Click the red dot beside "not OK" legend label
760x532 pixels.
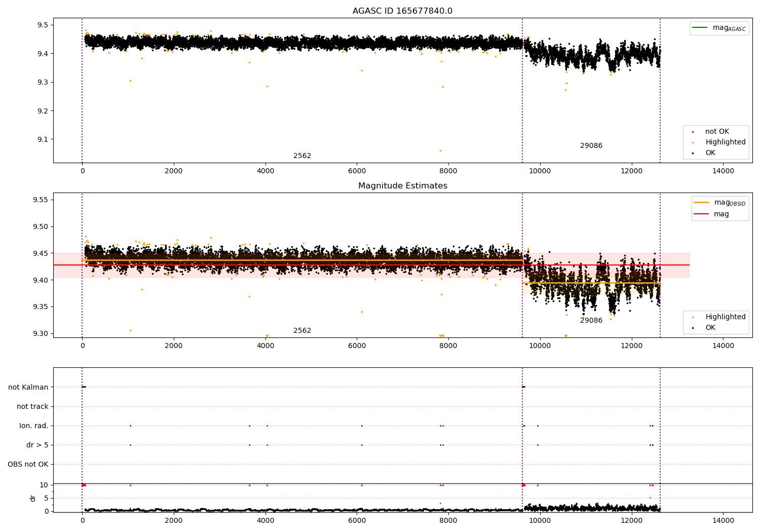coord(693,132)
